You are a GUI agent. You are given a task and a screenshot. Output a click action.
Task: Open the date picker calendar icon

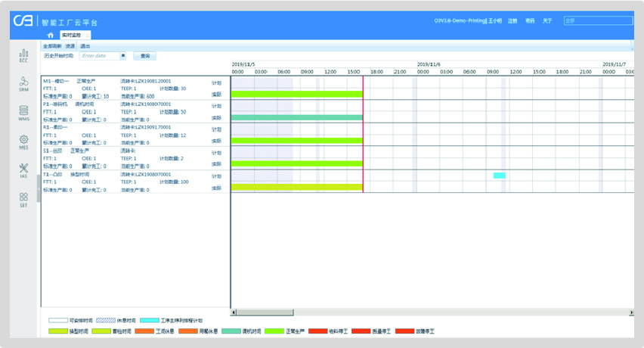(x=122, y=56)
